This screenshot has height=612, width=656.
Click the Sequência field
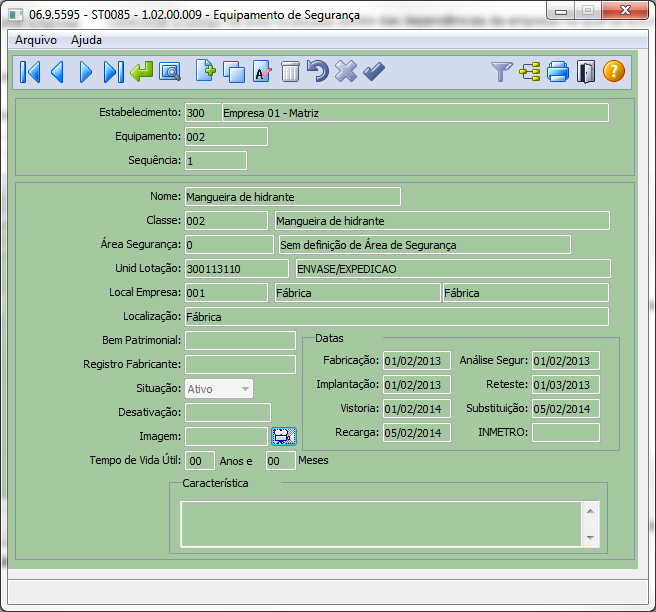point(216,161)
